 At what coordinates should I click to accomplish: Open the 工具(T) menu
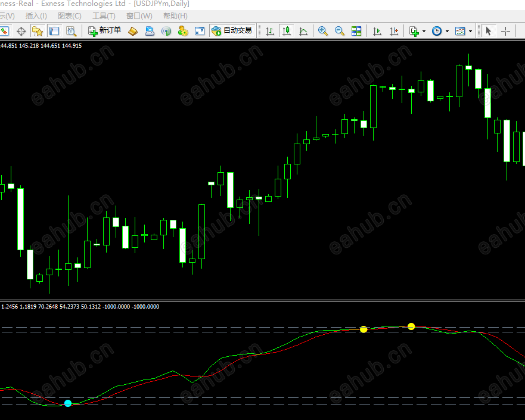click(104, 15)
